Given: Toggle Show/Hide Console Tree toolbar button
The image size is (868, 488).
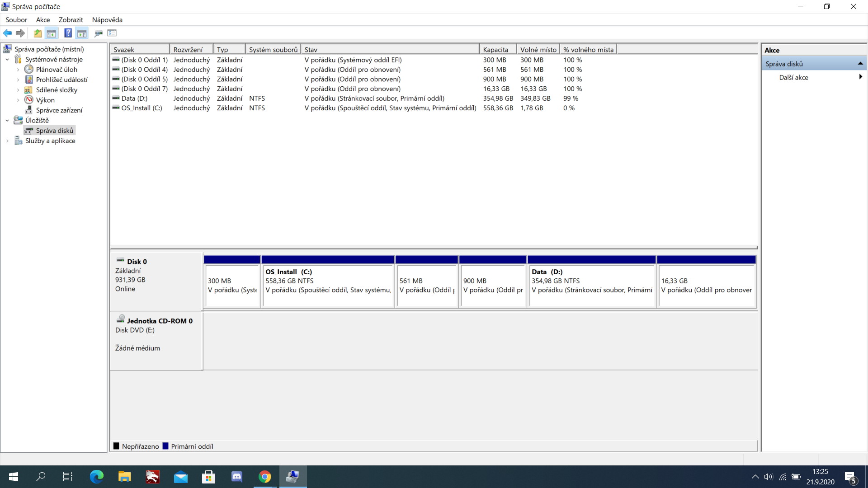Looking at the screenshot, I should click(x=52, y=33).
